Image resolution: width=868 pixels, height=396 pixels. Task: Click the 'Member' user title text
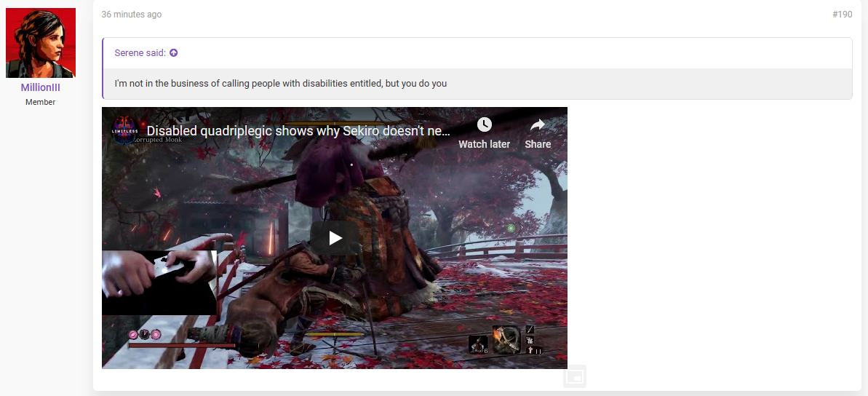point(41,102)
